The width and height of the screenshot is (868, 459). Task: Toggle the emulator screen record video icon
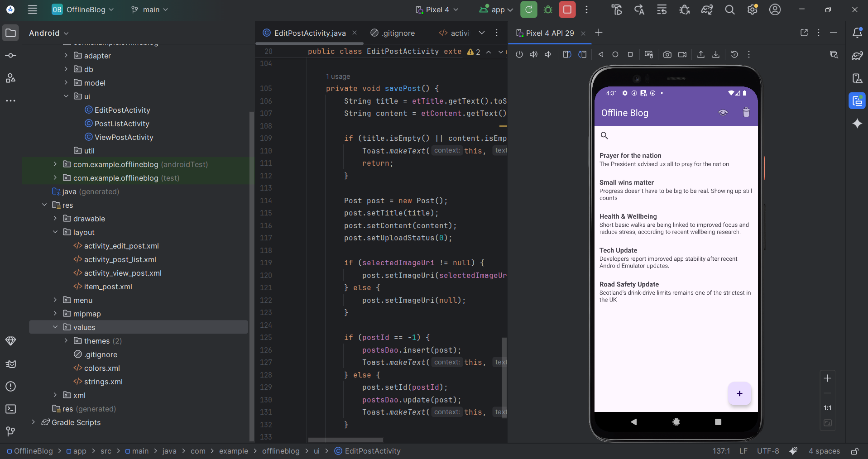pos(682,54)
